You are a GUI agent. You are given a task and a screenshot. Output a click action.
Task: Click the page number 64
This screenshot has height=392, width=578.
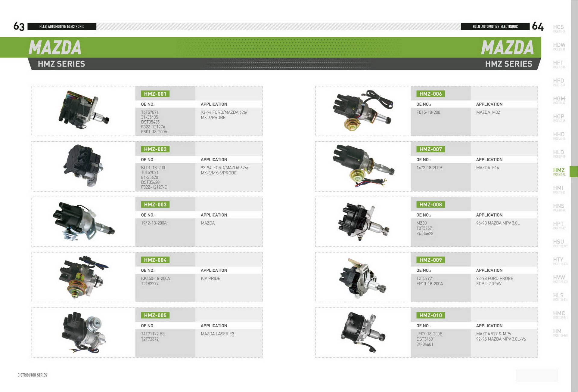pyautogui.click(x=538, y=26)
